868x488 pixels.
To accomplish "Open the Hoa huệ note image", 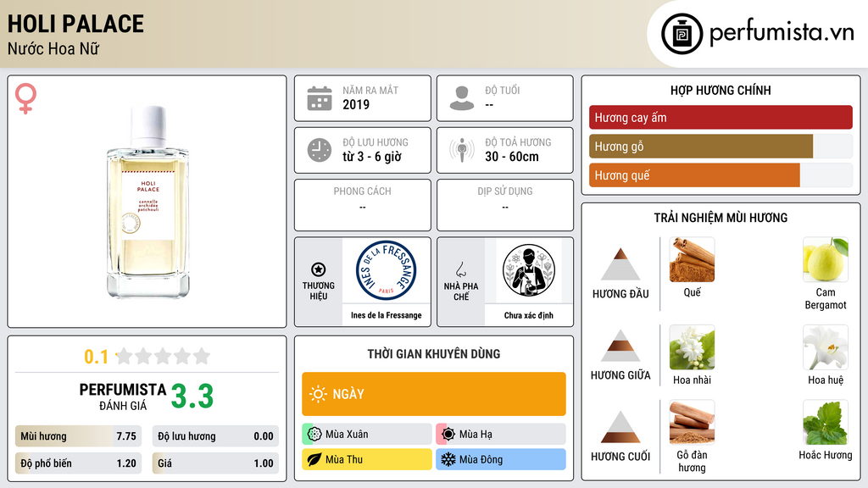I will point(826,347).
